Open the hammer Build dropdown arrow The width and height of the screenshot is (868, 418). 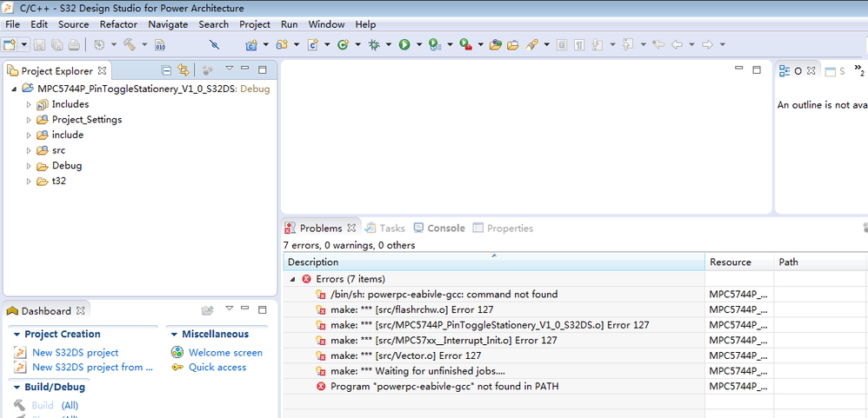click(x=144, y=45)
